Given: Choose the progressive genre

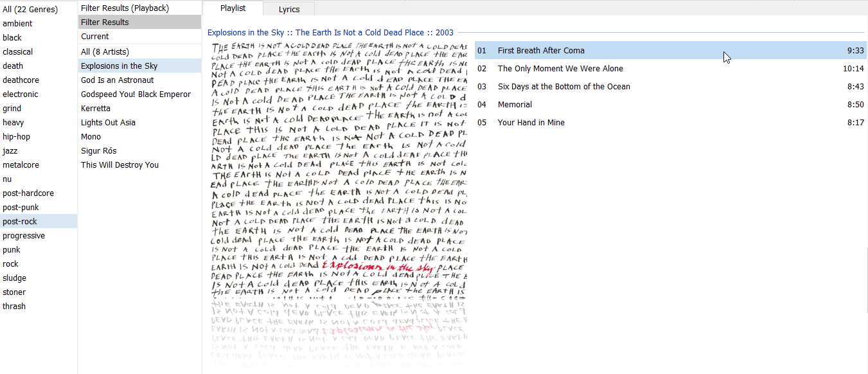Looking at the screenshot, I should click(x=24, y=236).
